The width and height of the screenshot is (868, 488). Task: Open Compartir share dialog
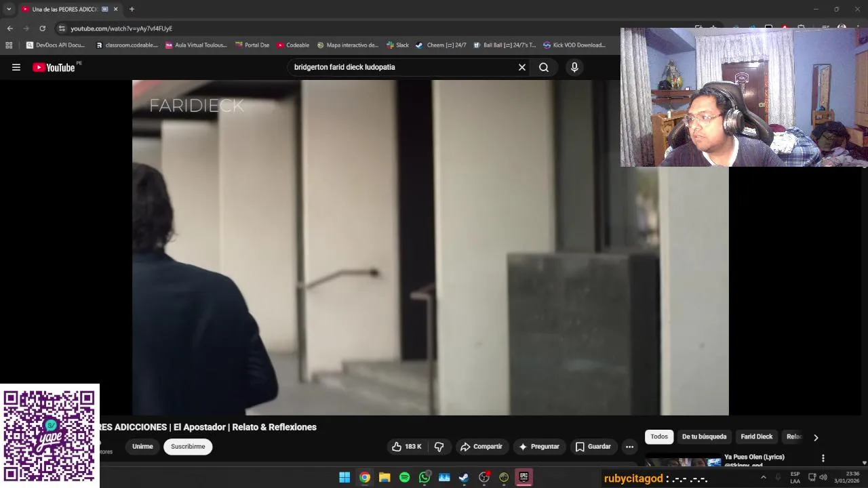481,447
